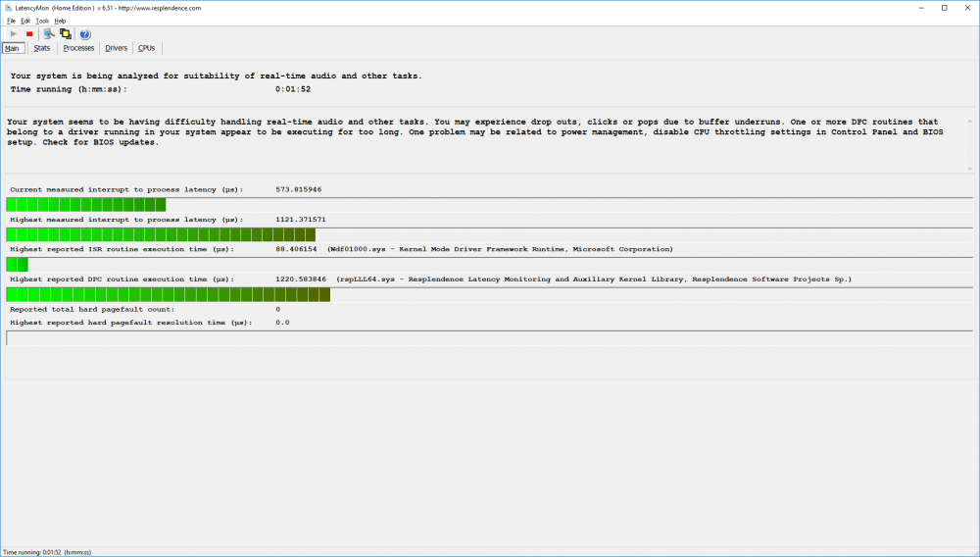Click the green Start monitoring play icon
The width and height of the screenshot is (980, 557).
point(13,33)
